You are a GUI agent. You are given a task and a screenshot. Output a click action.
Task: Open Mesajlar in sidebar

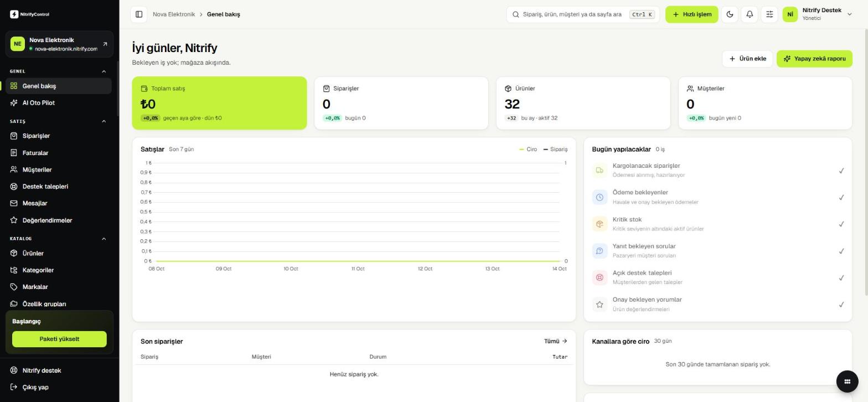tap(59, 203)
